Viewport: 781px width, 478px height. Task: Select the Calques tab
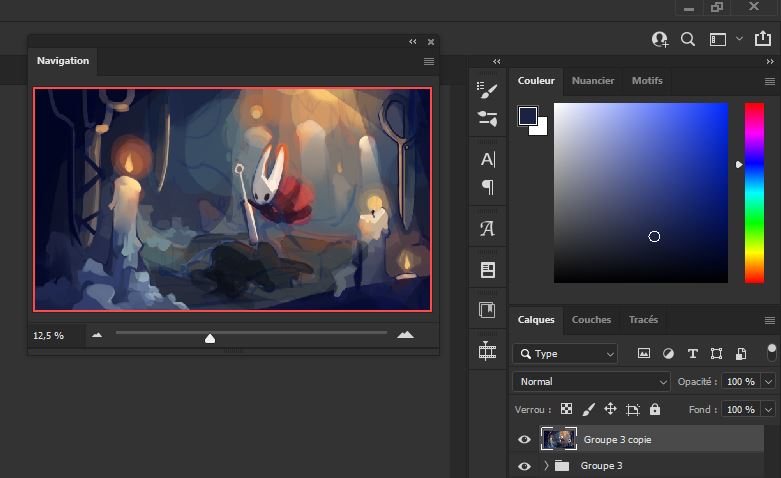click(536, 320)
